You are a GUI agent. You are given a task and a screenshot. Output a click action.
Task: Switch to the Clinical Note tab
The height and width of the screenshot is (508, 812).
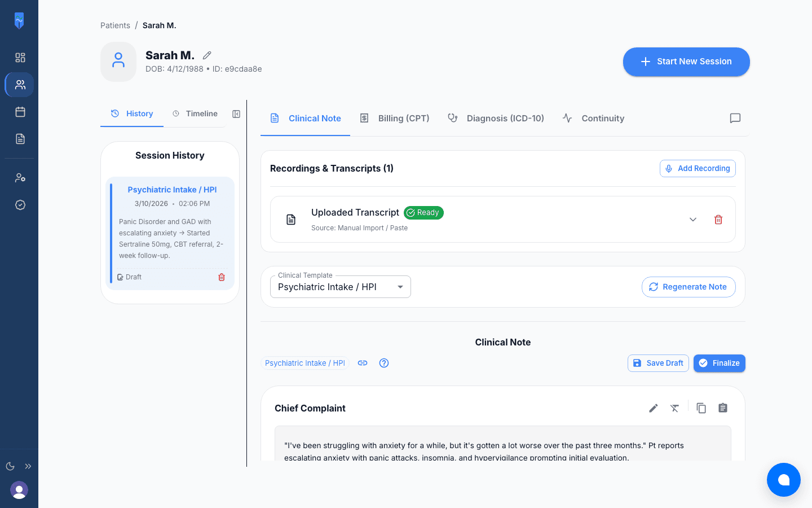coord(306,119)
